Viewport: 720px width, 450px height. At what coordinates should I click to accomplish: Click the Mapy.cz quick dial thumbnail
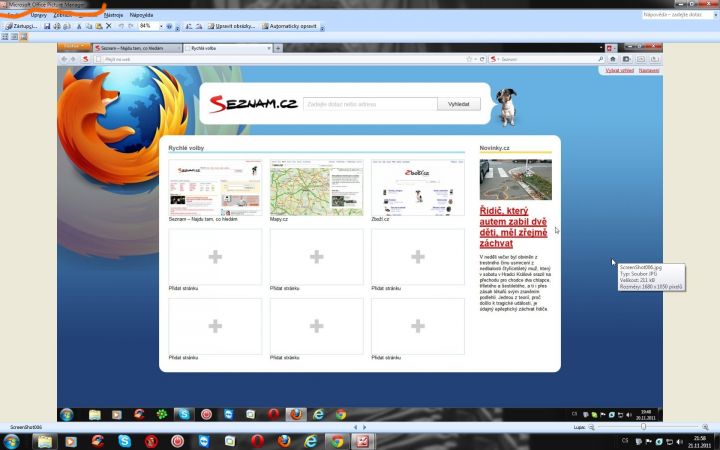click(316, 187)
